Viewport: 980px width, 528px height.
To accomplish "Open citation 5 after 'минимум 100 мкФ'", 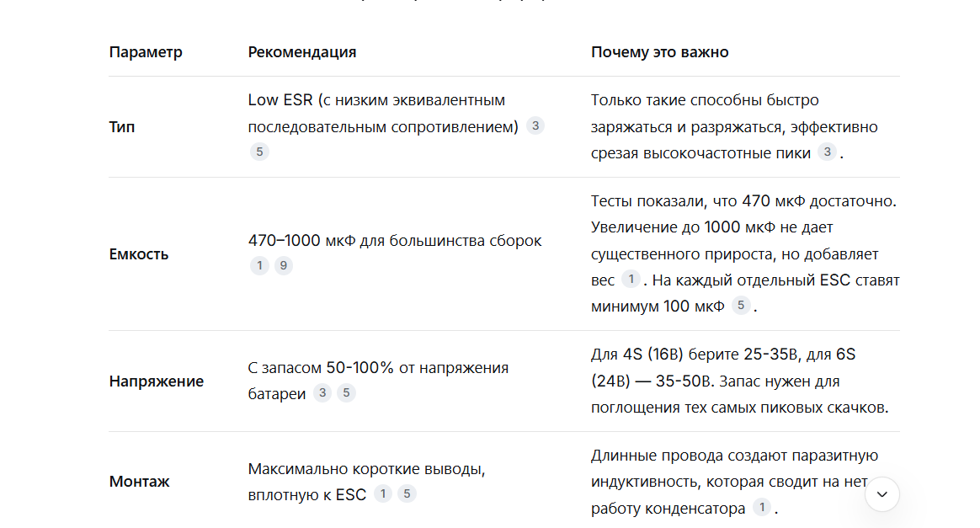I will [x=741, y=305].
